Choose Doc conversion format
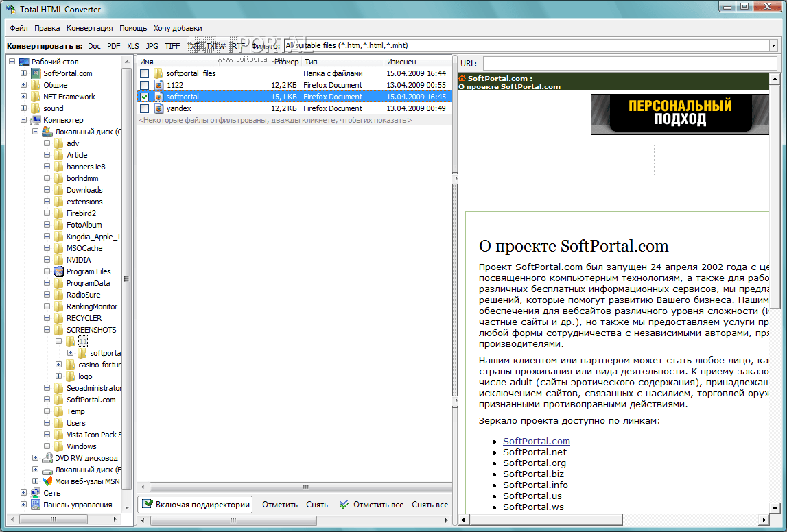 coord(95,46)
